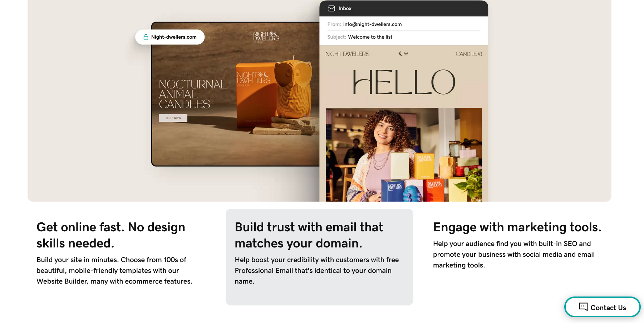Select the 'Build trust with email' card
644x323 pixels.
tap(319, 257)
